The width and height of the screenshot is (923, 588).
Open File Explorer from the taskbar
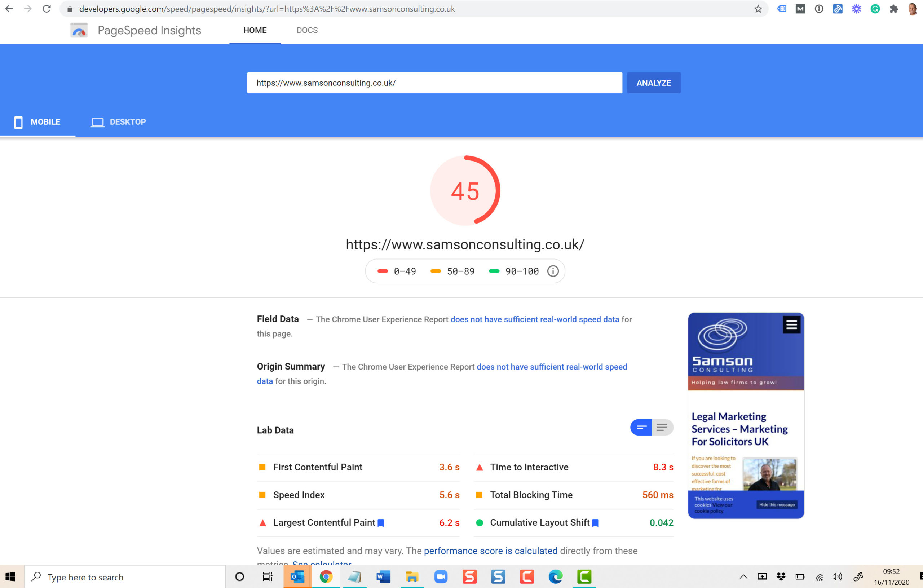(x=412, y=576)
